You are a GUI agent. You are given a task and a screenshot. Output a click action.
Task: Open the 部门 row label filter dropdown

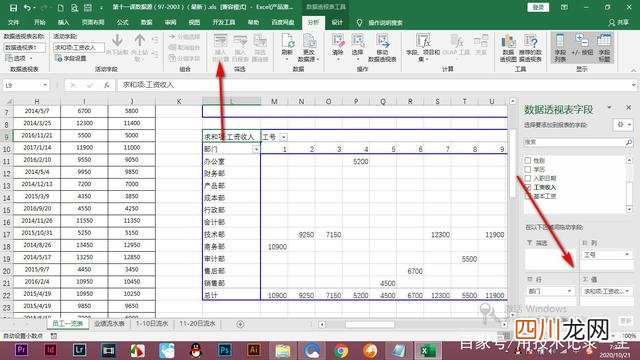(x=256, y=149)
